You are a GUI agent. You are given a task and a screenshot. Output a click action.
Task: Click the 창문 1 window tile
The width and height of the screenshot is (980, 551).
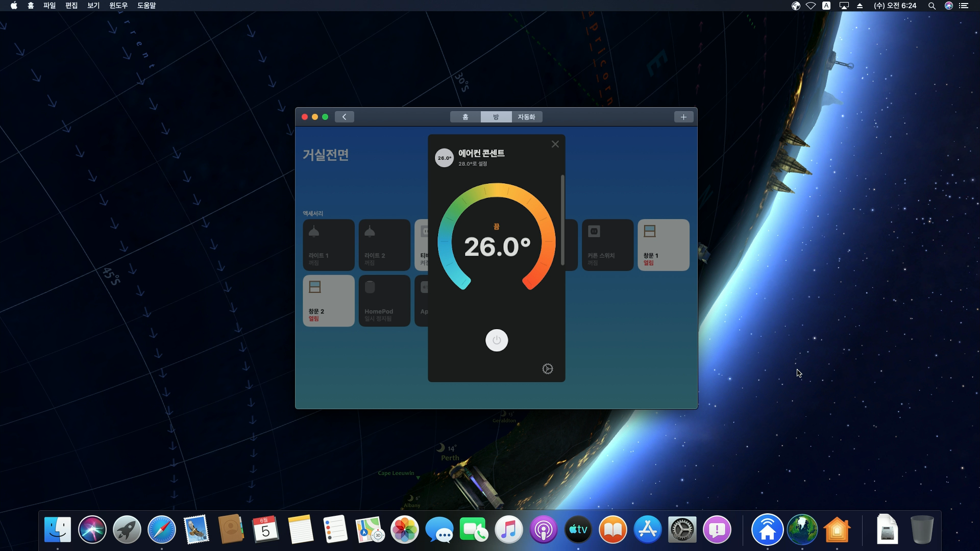(x=663, y=245)
